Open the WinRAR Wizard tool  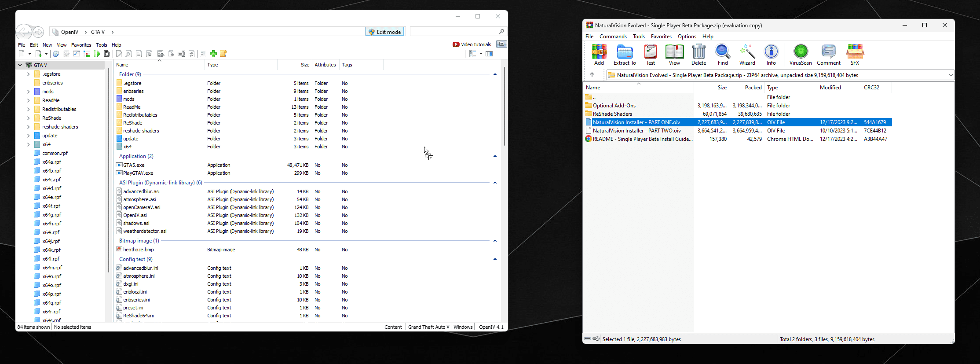[x=747, y=52]
